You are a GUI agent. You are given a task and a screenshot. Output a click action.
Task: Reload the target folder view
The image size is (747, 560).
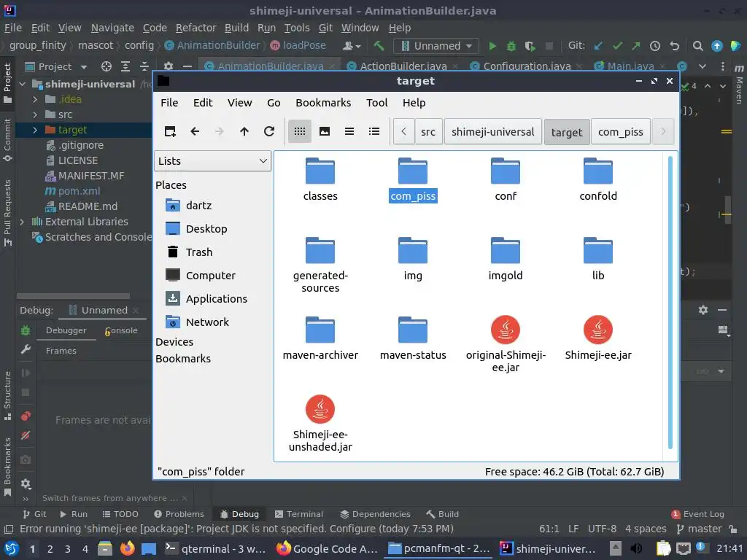click(269, 131)
